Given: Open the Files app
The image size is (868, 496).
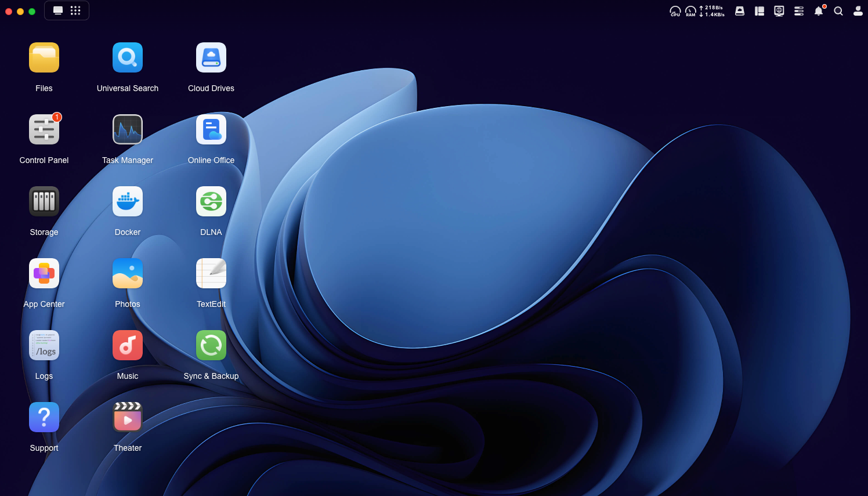Looking at the screenshot, I should point(44,58).
